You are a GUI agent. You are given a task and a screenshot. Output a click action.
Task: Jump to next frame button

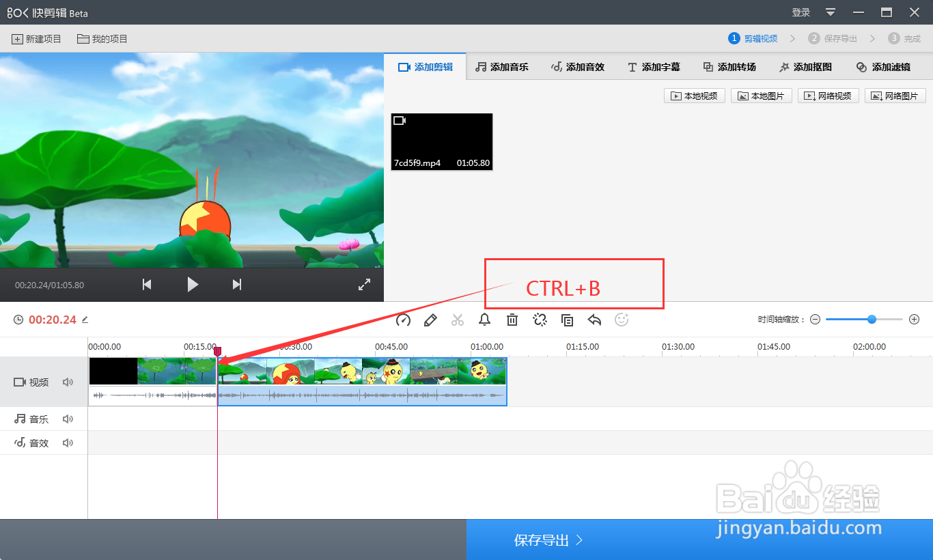[x=237, y=285]
